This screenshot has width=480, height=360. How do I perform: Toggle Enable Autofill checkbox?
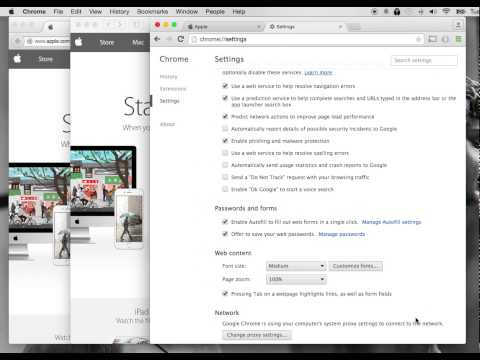point(225,222)
